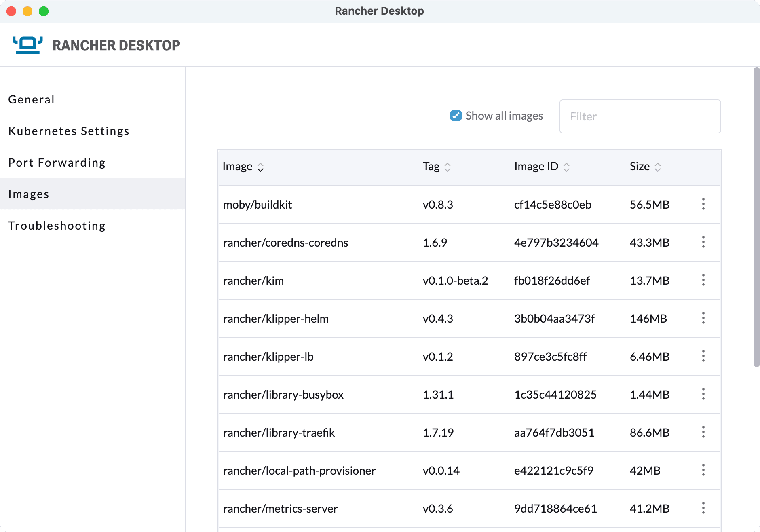Open the actions menu for moby/buildkit

point(703,204)
